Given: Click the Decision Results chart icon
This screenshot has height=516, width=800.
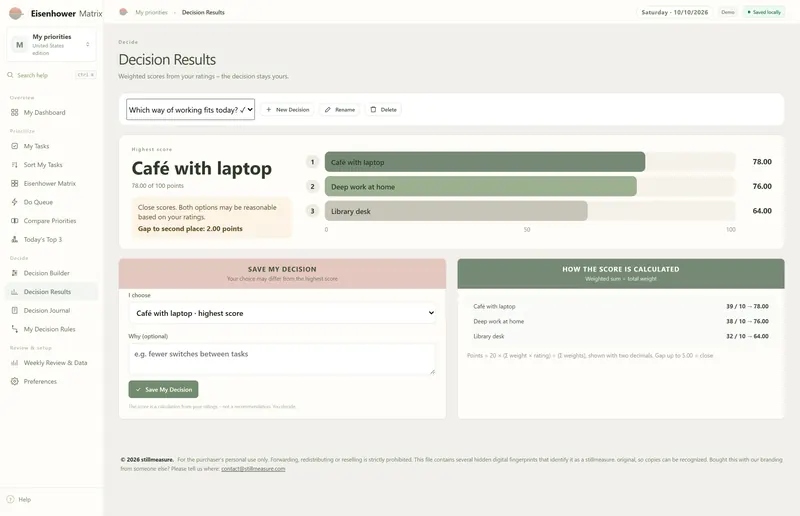Looking at the screenshot, I should point(14,292).
